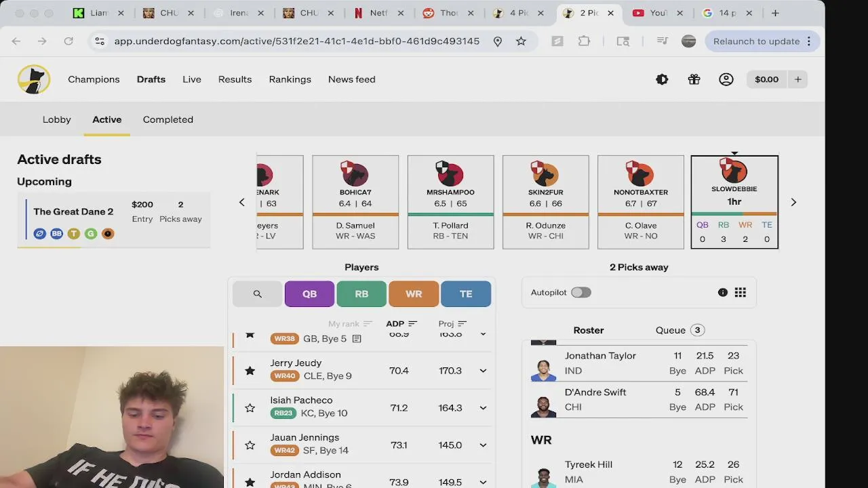Star Jauan Jennings as favorite
Image resolution: width=868 pixels, height=488 pixels.
pos(250,445)
